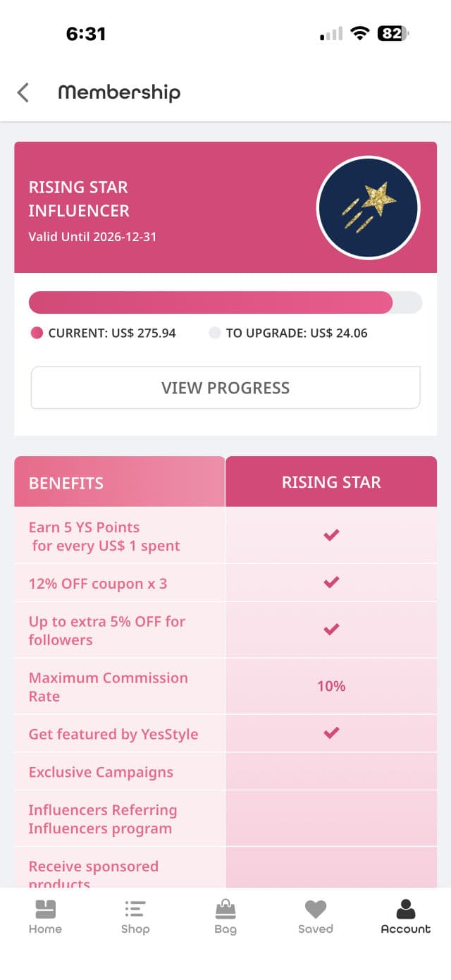Select the BENEFITS column header
451x980 pixels.
point(120,483)
